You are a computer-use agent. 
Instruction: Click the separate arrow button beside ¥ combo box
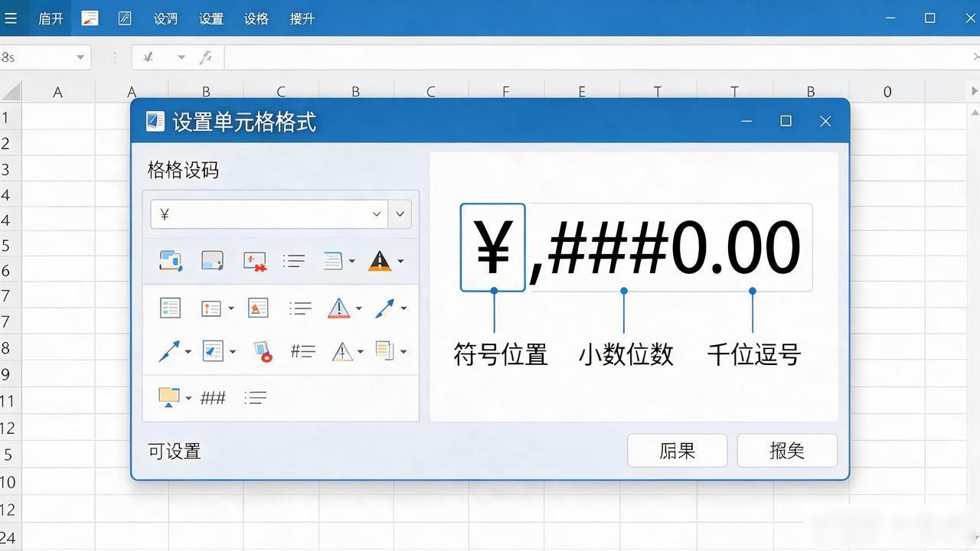click(x=400, y=214)
